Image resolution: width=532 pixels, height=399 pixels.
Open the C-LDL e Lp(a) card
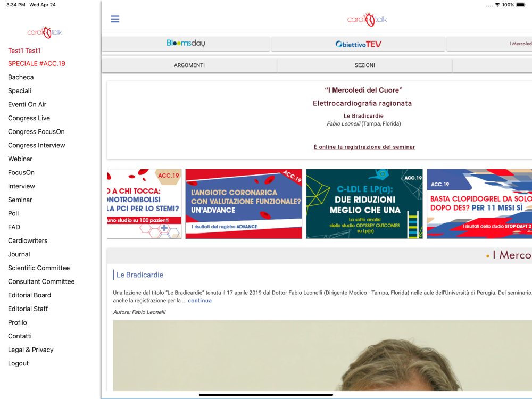coord(364,204)
